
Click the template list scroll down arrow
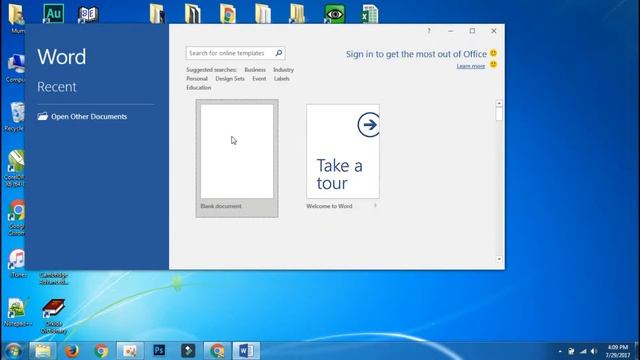click(x=499, y=259)
